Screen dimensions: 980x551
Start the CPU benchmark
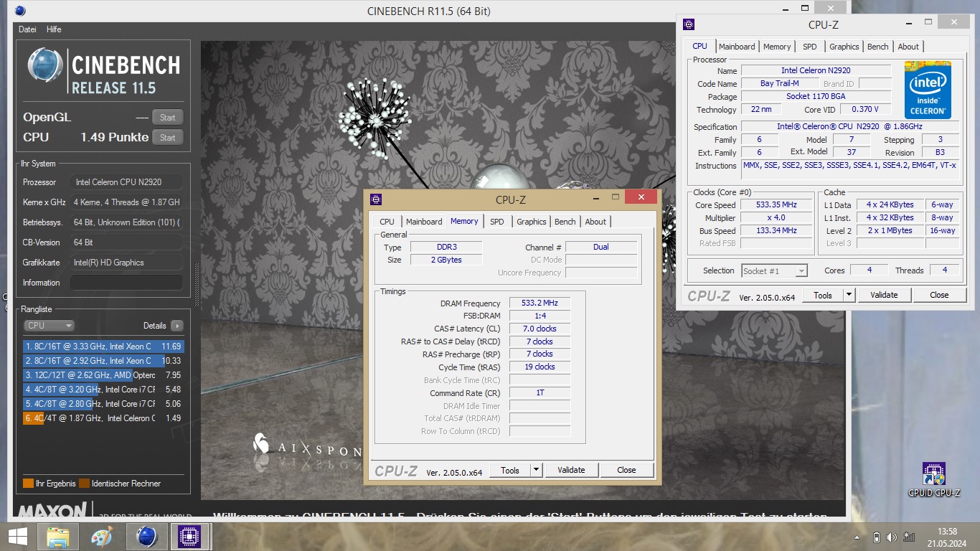coord(168,138)
